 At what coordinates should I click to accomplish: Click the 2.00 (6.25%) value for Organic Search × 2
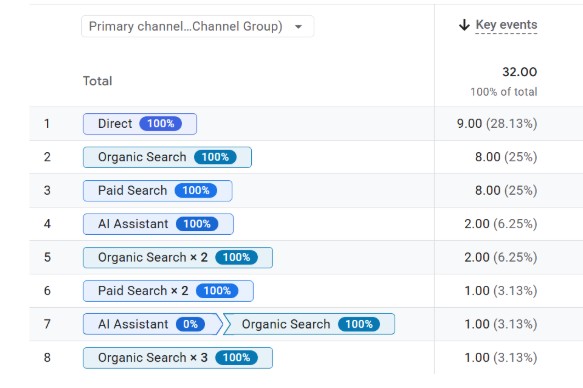click(x=501, y=258)
